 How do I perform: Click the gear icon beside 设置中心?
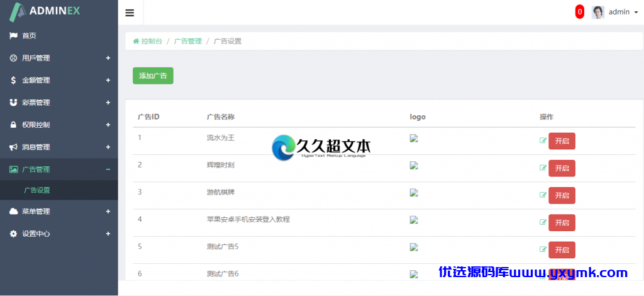coord(14,234)
